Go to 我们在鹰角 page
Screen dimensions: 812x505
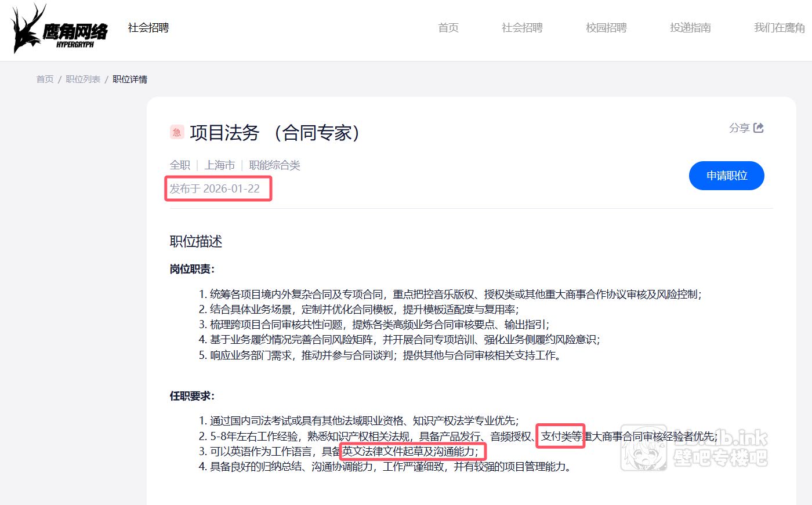click(779, 28)
